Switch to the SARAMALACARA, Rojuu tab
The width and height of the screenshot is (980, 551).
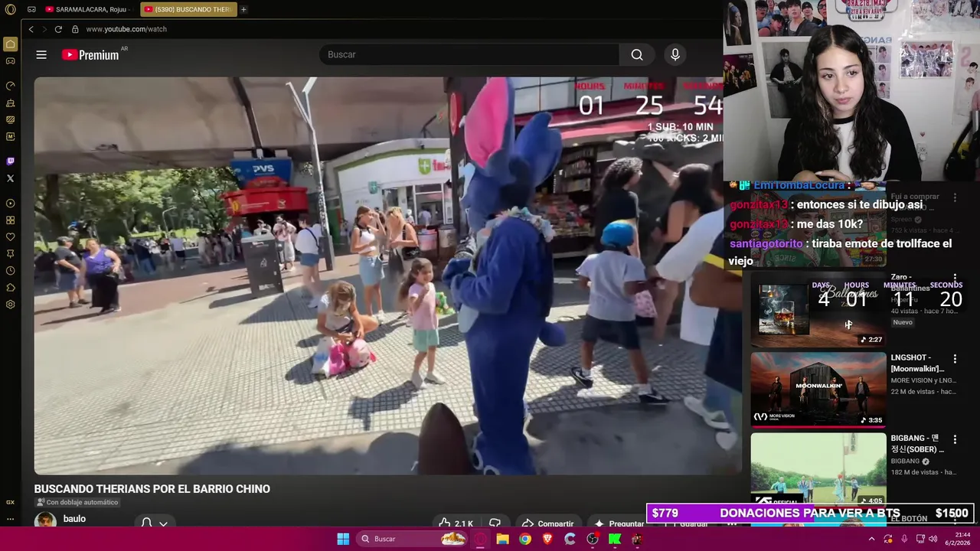tap(87, 9)
